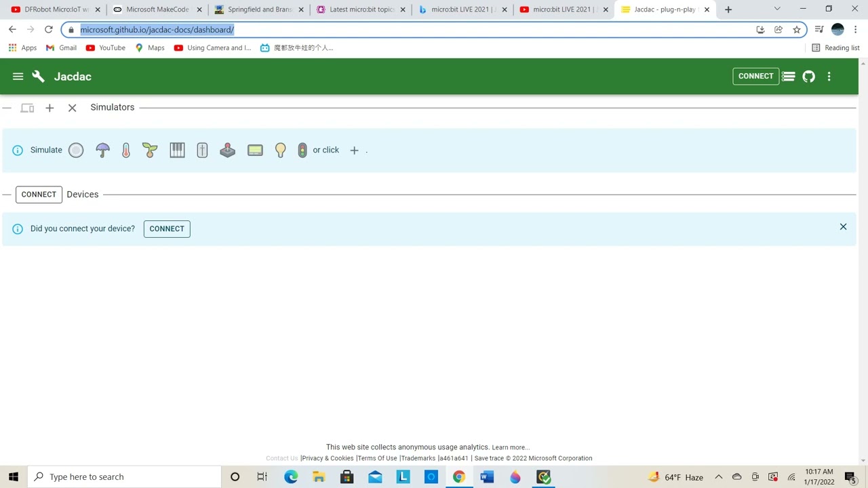Click the a461a641 commit link

[454, 458]
